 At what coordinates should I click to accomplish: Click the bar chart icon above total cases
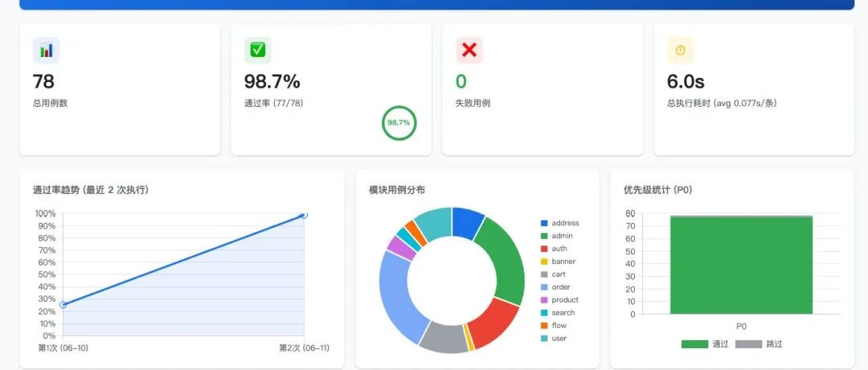click(x=47, y=51)
